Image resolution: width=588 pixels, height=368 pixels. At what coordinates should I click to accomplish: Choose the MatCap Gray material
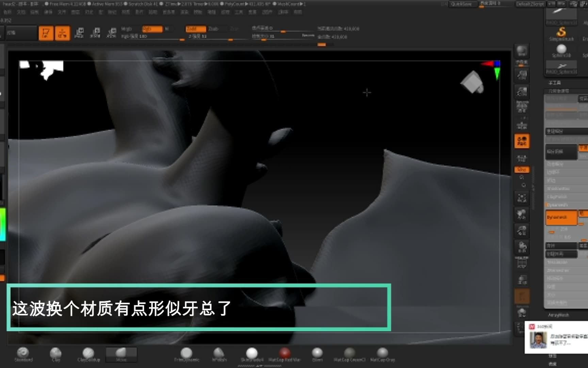click(382, 353)
